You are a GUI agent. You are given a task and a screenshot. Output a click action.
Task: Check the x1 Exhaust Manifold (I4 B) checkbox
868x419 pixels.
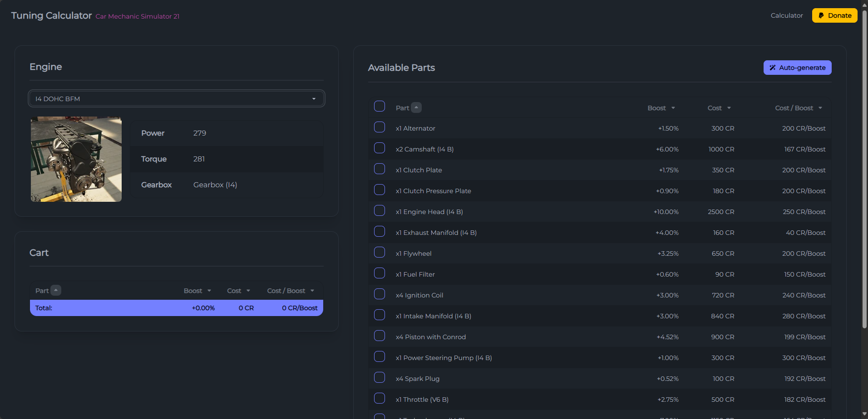pyautogui.click(x=380, y=231)
